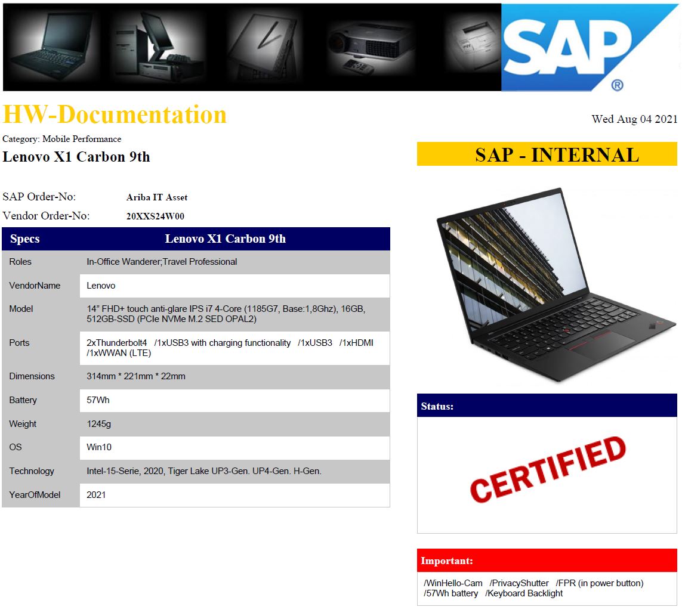Click the 2021 year value

point(96,495)
